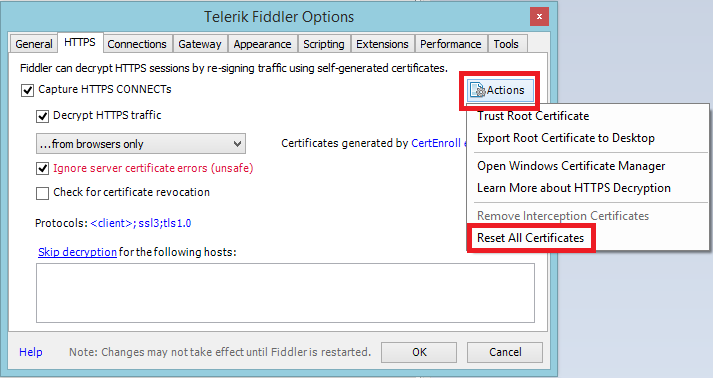Close the Telerik Fiddler Options dialog
713x378 pixels.
pyautogui.click(x=539, y=17)
